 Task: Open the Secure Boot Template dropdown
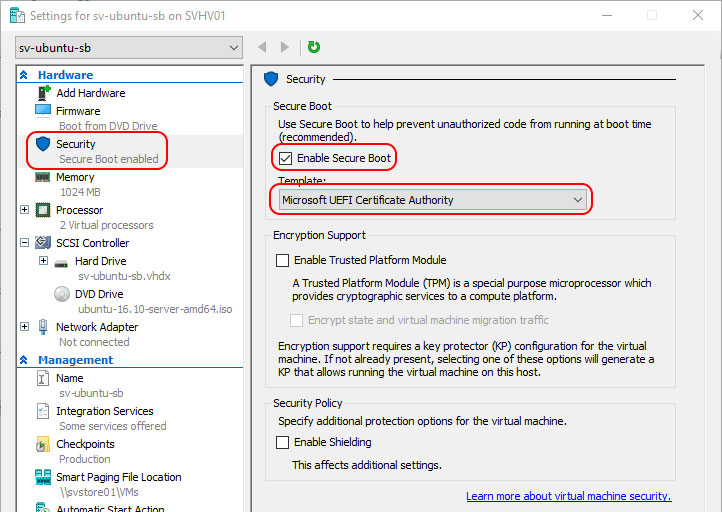coord(432,200)
